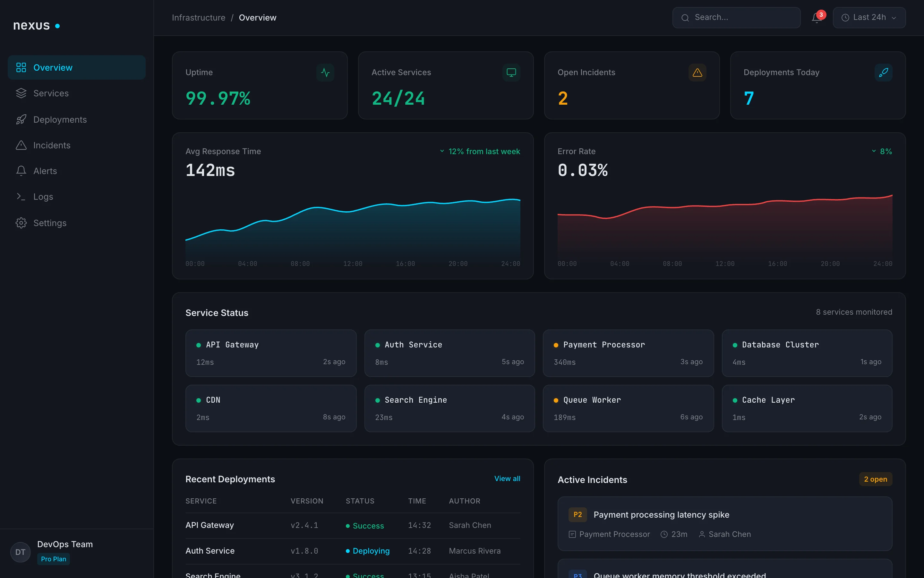The width and height of the screenshot is (924, 578).
Task: Open Settings from the sidebar
Action: (x=76, y=223)
